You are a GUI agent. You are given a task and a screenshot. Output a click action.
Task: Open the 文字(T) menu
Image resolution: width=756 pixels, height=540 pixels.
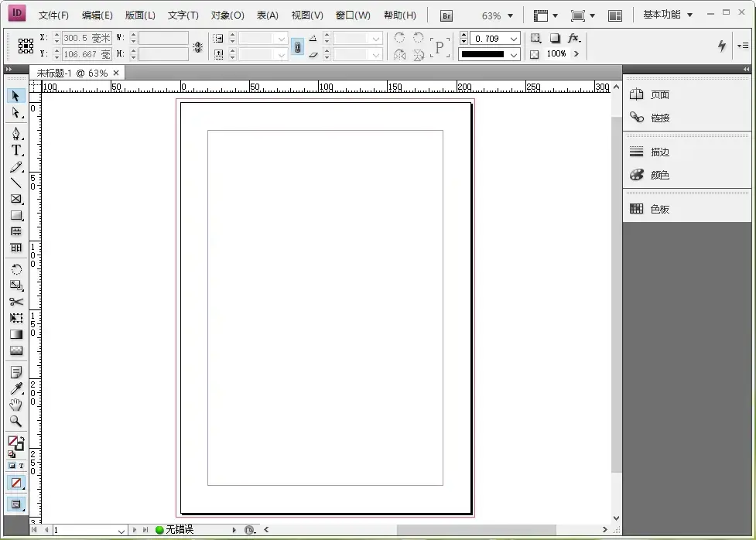183,15
